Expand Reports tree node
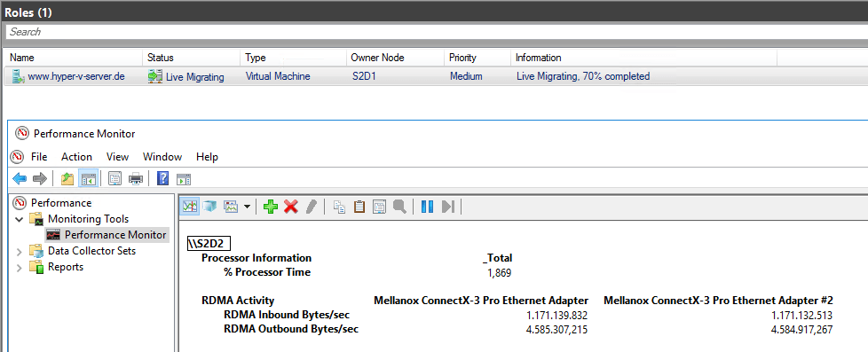This screenshot has height=352, width=868. (20, 267)
